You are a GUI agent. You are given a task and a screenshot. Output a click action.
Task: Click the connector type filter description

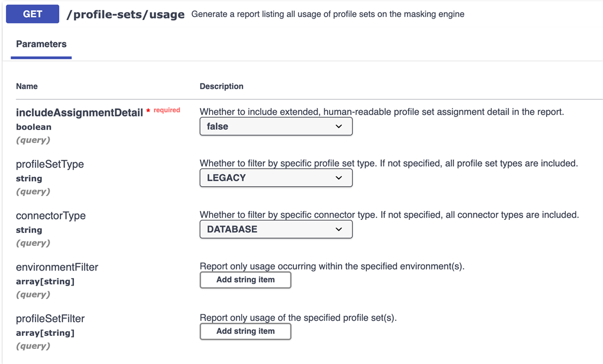pyautogui.click(x=389, y=214)
